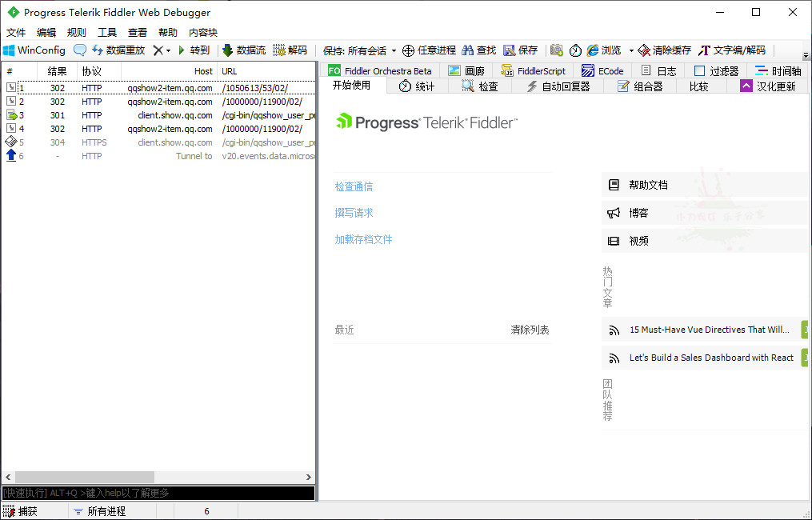Image resolution: width=812 pixels, height=520 pixels.
Task: Sort by the Host column header
Action: [x=170, y=71]
